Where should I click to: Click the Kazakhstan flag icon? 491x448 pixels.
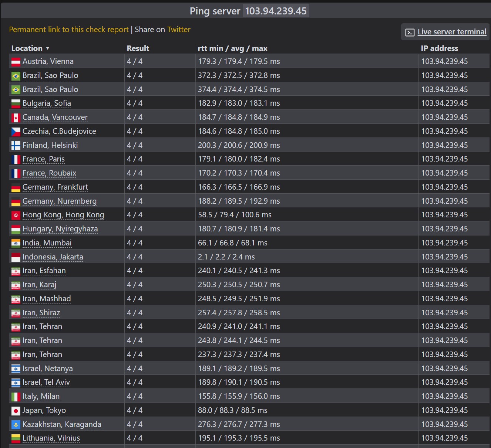pyautogui.click(x=16, y=425)
